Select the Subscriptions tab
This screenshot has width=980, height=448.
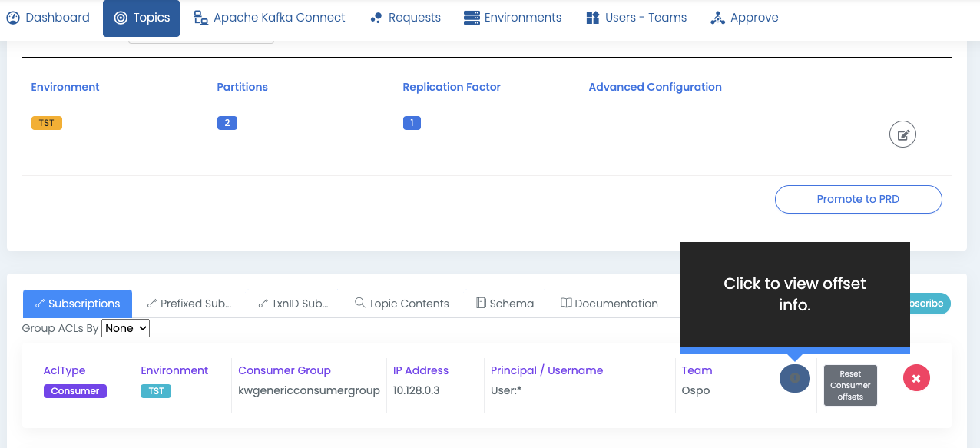(77, 304)
